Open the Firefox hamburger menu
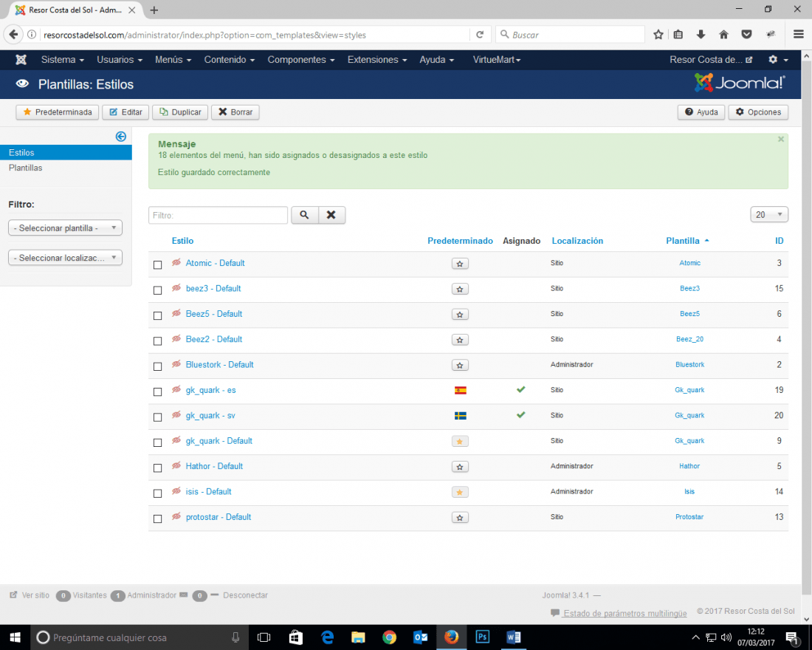Viewport: 812px width, 650px height. click(x=799, y=35)
